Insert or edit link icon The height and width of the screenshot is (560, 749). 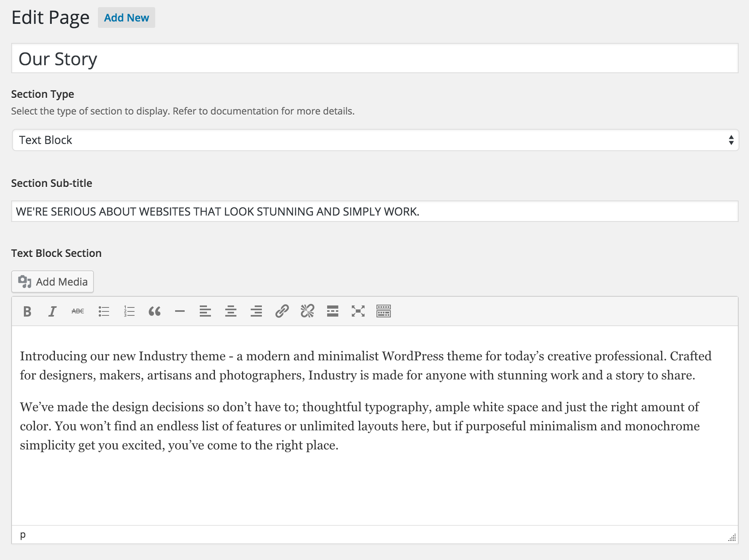coord(282,311)
